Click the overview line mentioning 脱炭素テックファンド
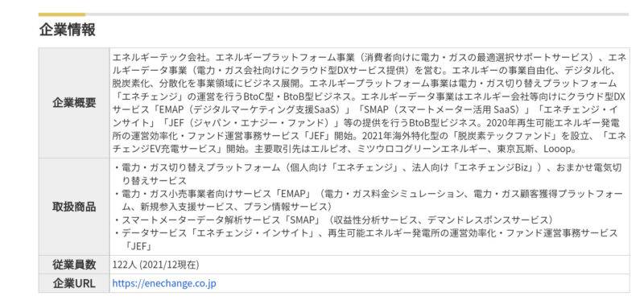 (369, 136)
